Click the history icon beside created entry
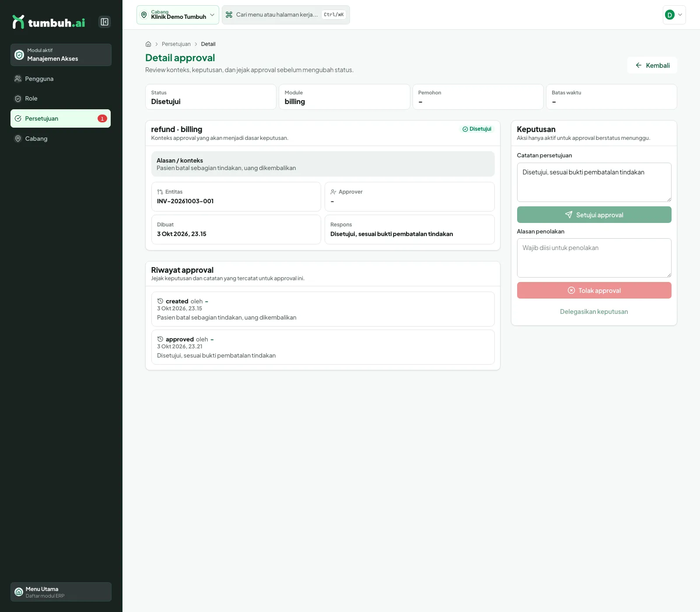700x612 pixels. pyautogui.click(x=160, y=301)
